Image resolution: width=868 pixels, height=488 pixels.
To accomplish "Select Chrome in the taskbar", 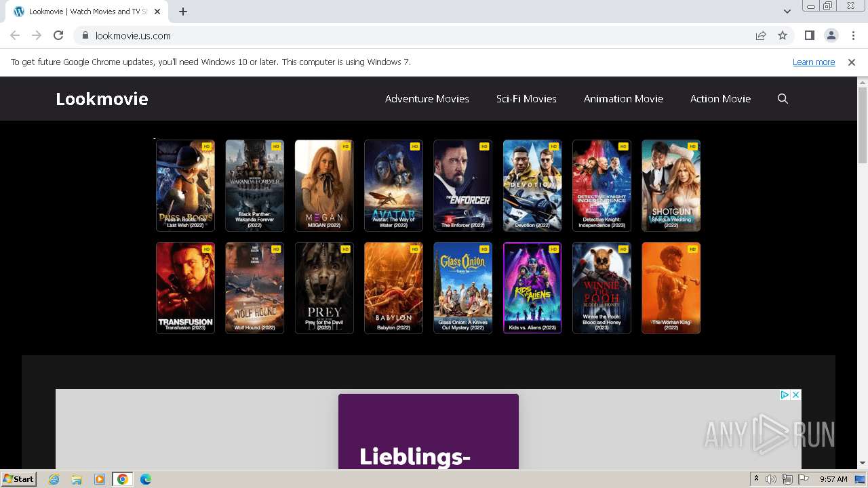I will click(122, 479).
